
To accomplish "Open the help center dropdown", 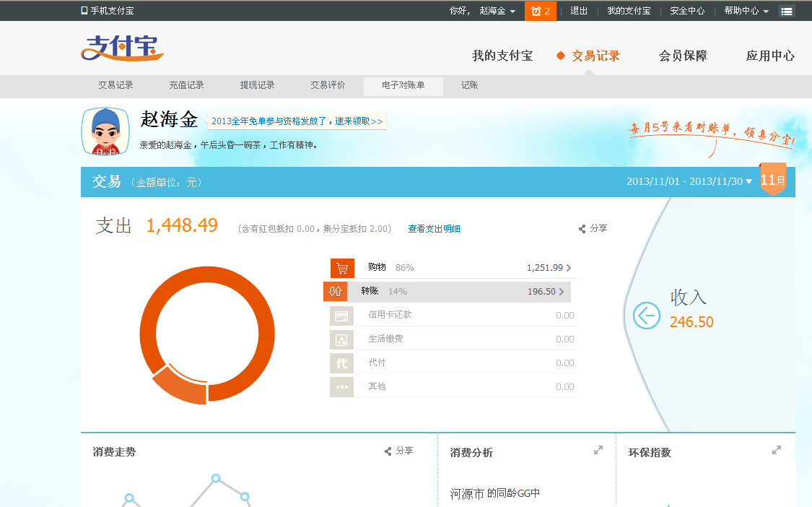I will tap(746, 11).
